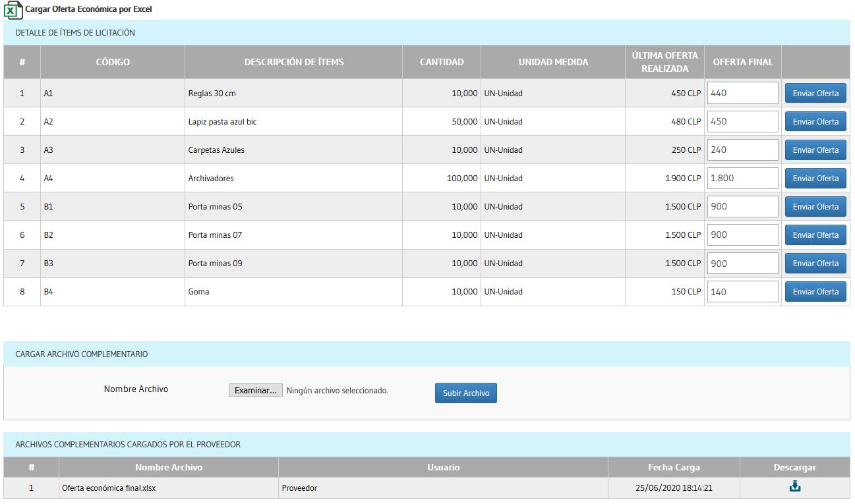Focus the final offer field for Porta minas 07
Viewport: 855px width, 504px height.
click(x=743, y=235)
